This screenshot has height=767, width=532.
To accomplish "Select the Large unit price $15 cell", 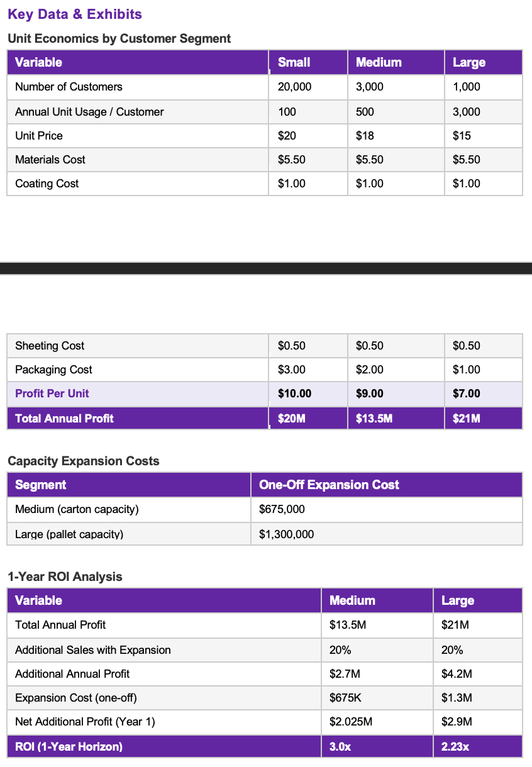I will [x=462, y=136].
